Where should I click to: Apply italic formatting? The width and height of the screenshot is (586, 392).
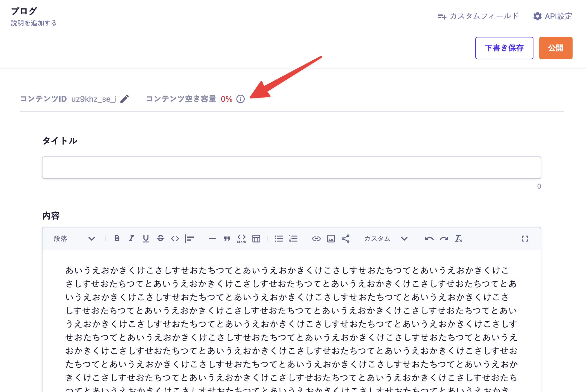131,238
